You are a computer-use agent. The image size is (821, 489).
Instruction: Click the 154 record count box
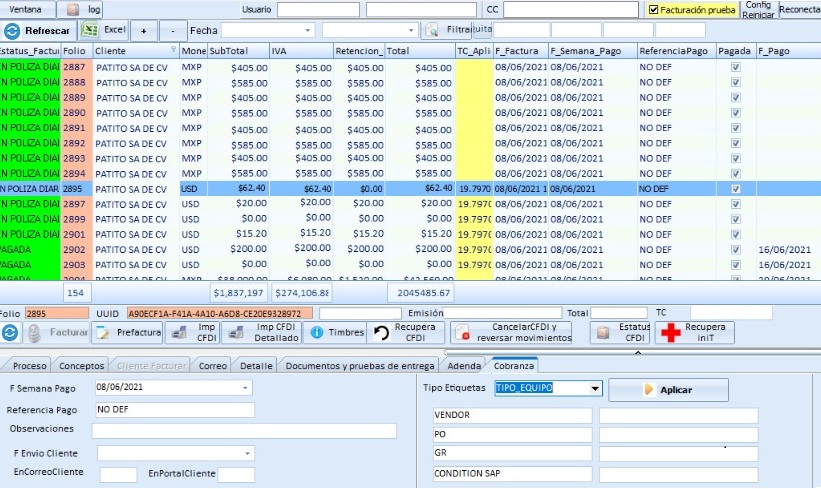(76, 293)
